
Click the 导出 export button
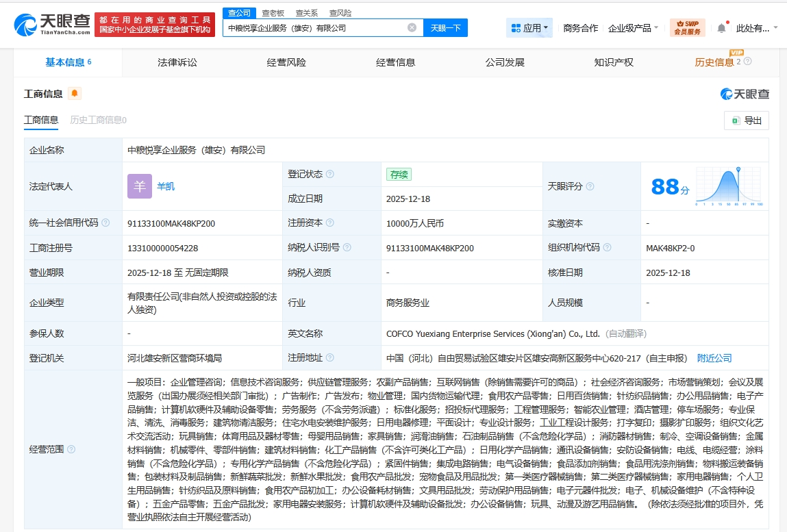pos(746,121)
